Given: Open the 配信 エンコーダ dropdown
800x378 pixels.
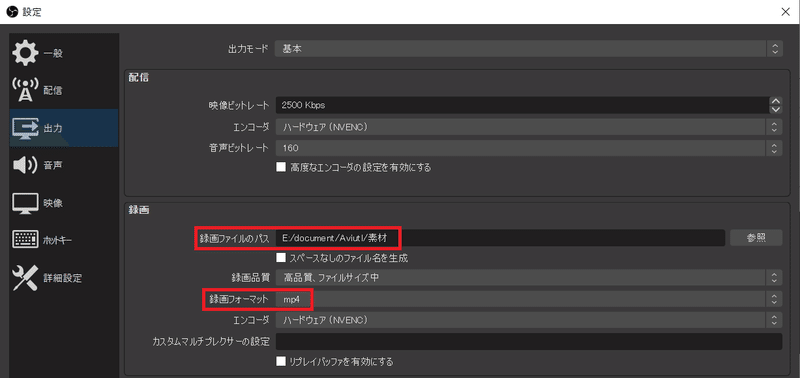Looking at the screenshot, I should (x=528, y=127).
